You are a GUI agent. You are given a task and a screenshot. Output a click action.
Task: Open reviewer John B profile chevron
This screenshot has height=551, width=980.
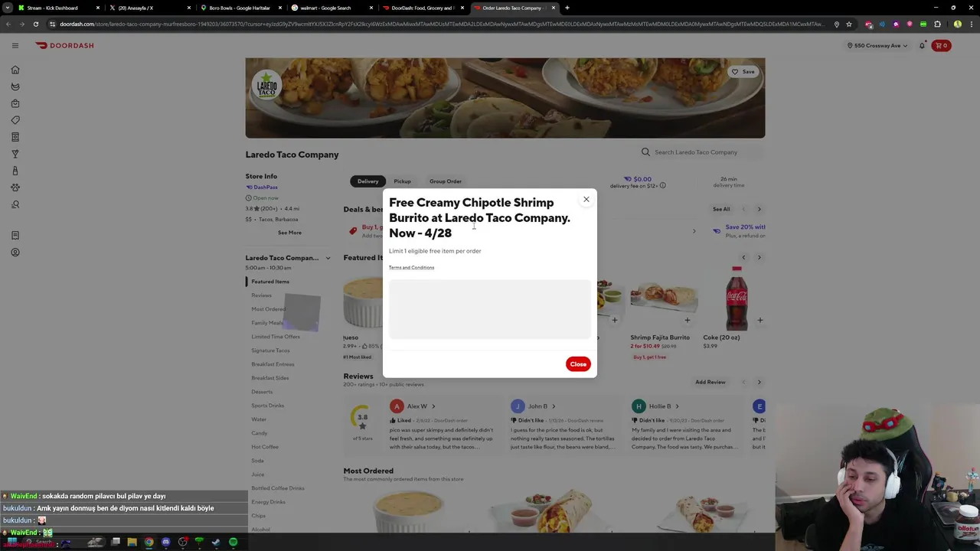(554, 406)
